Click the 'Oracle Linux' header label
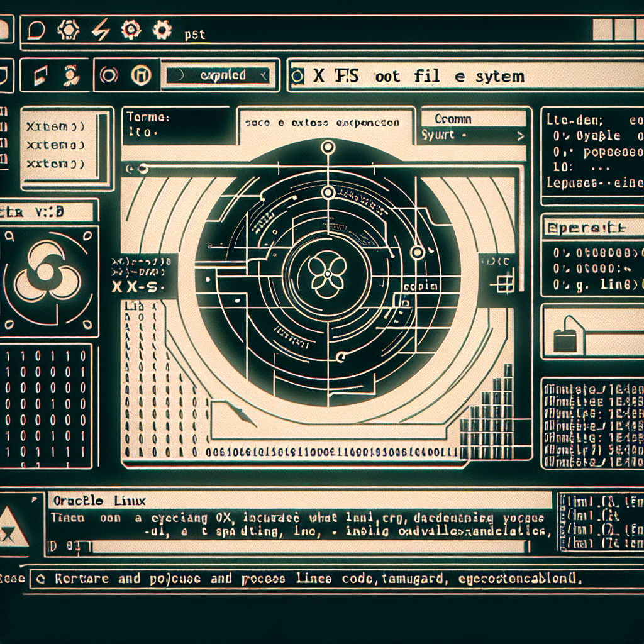The width and height of the screenshot is (644, 644). (99, 501)
